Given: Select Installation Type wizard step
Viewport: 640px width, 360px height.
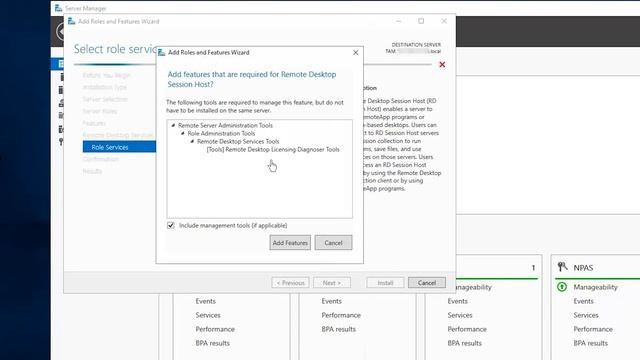Looking at the screenshot, I should click(x=104, y=87).
